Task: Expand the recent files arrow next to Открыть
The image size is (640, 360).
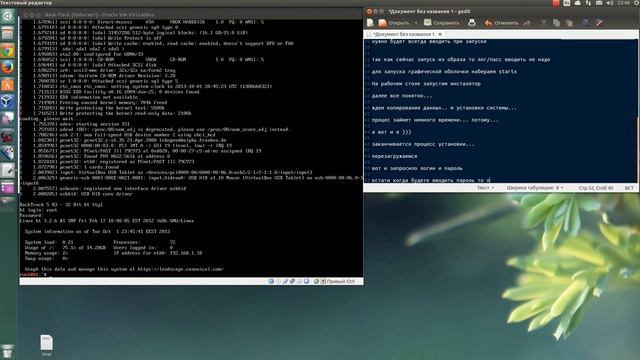Action: click(x=416, y=23)
